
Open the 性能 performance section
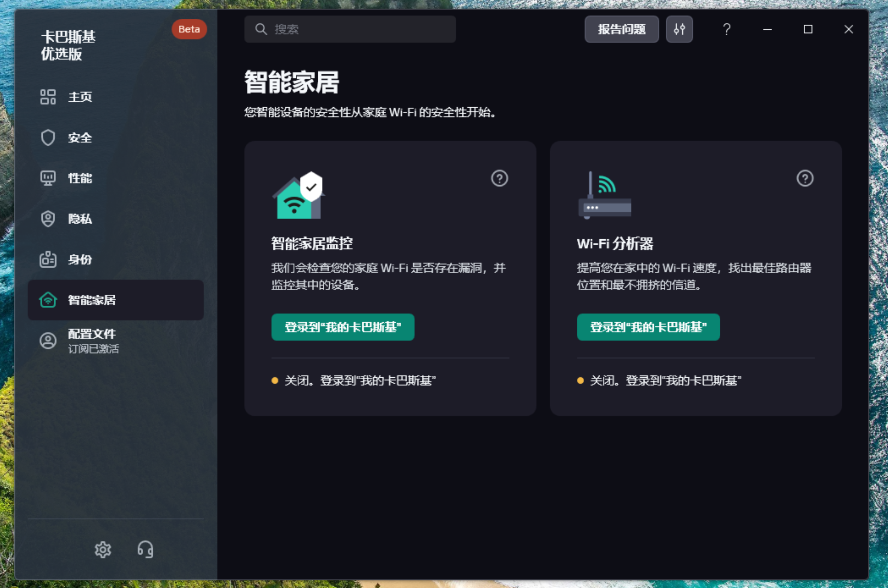click(115, 178)
